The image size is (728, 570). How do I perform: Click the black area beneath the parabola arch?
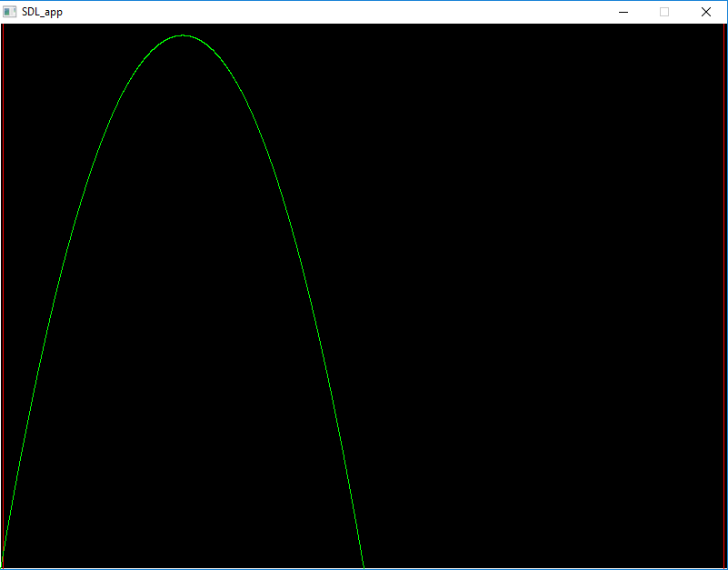click(182, 364)
